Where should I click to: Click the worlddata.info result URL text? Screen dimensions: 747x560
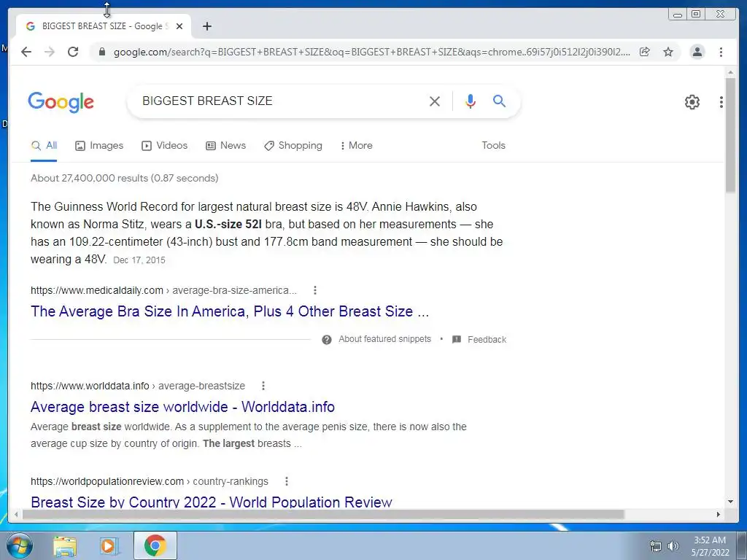click(x=138, y=386)
